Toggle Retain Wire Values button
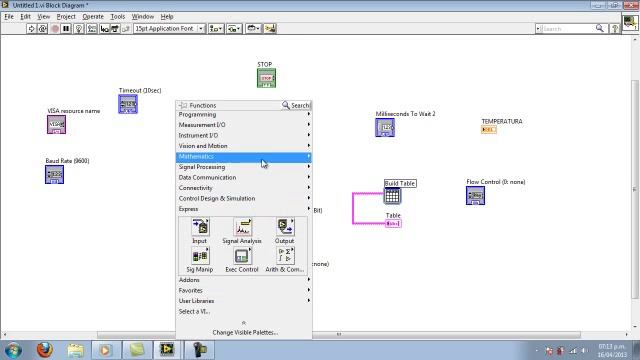Screen dimensions: 640x360 pyautogui.click(x=92, y=29)
